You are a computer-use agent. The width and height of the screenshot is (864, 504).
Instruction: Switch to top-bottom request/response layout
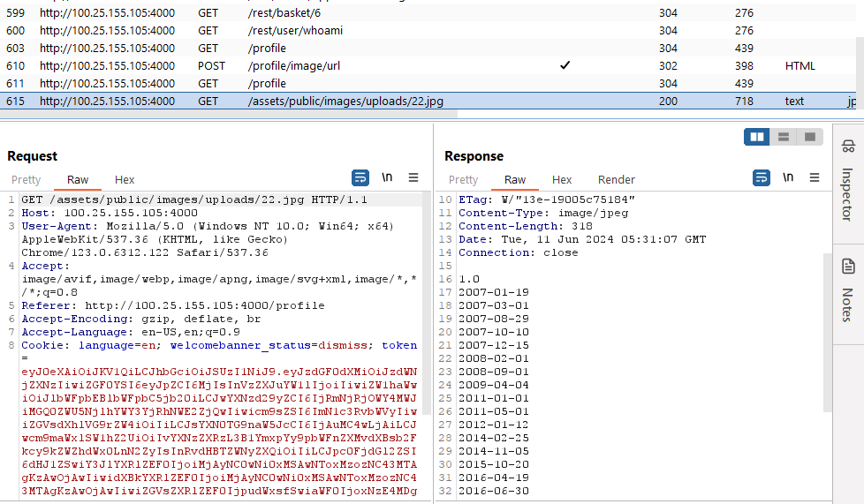click(783, 137)
